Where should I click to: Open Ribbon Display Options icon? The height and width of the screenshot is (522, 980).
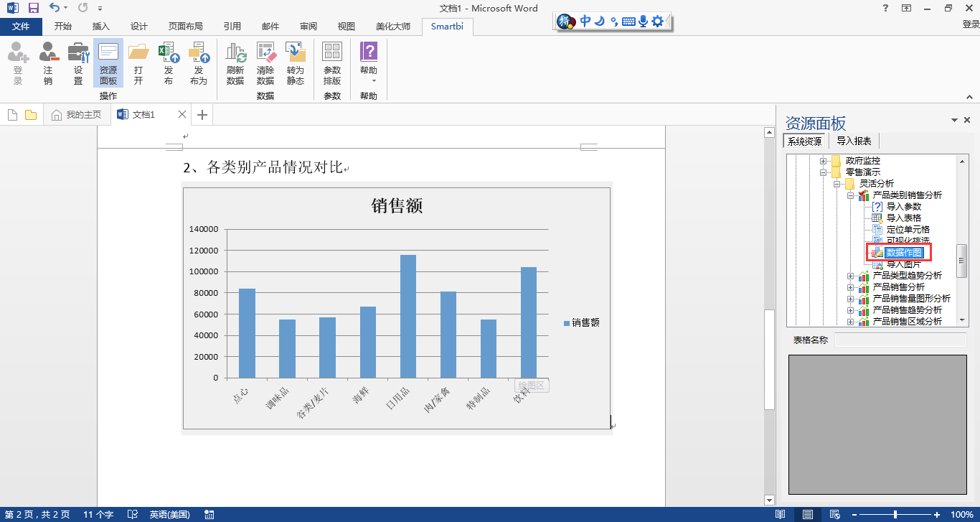tap(907, 9)
